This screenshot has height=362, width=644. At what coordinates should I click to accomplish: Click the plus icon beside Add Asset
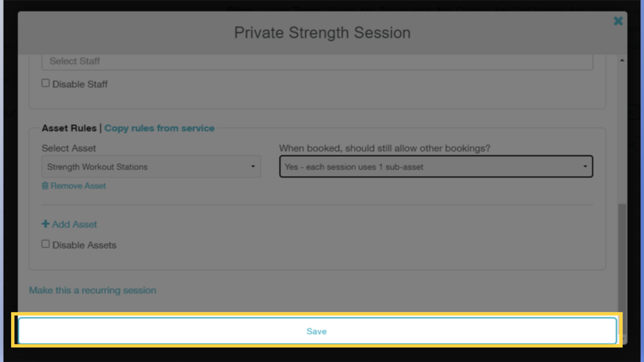[45, 224]
